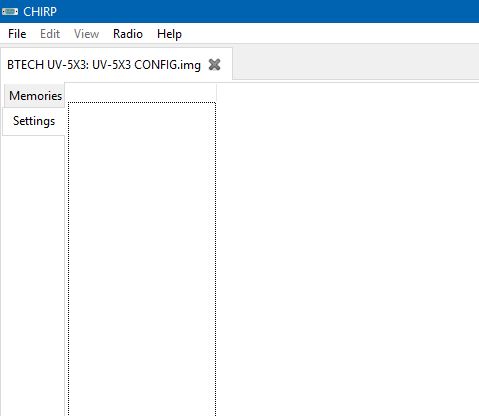The width and height of the screenshot is (479, 416).
Task: Click empty menu bar space after Help
Action: (330, 34)
